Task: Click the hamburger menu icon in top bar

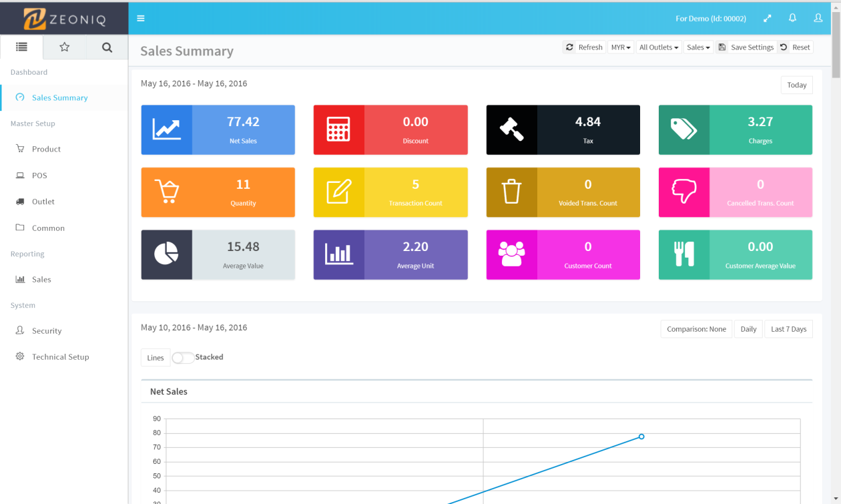Action: pos(141,18)
